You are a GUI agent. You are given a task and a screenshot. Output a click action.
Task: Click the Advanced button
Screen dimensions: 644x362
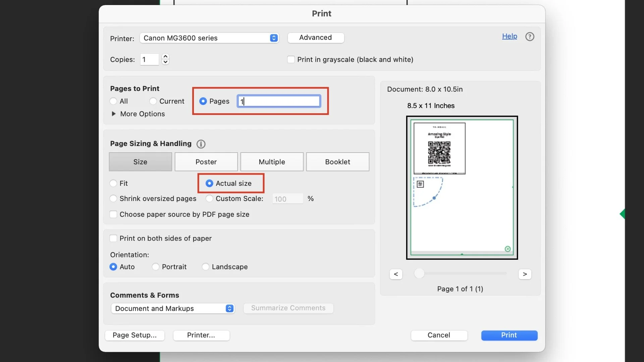(x=315, y=38)
